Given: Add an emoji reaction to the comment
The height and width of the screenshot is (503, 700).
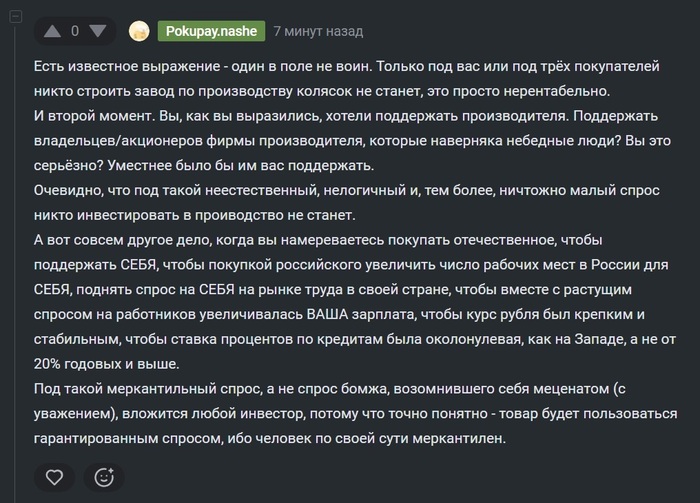Looking at the screenshot, I should pos(104,476).
